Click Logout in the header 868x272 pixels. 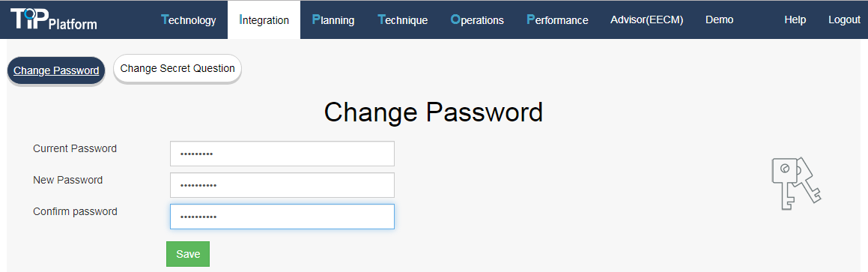point(844,20)
